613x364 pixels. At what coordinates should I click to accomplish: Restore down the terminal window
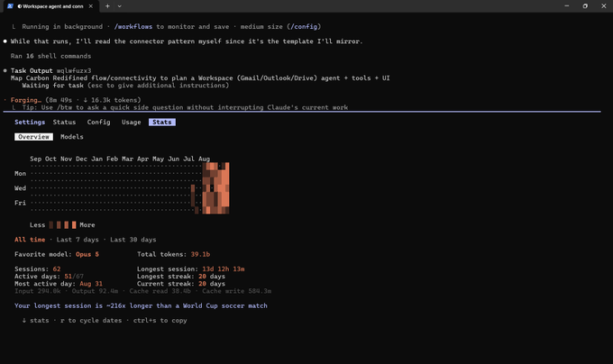click(585, 6)
